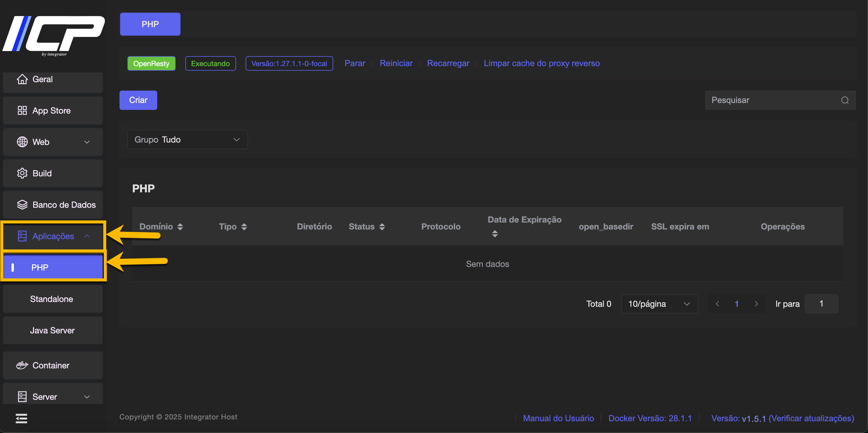Sort table by Domínio column arrows

coord(180,227)
